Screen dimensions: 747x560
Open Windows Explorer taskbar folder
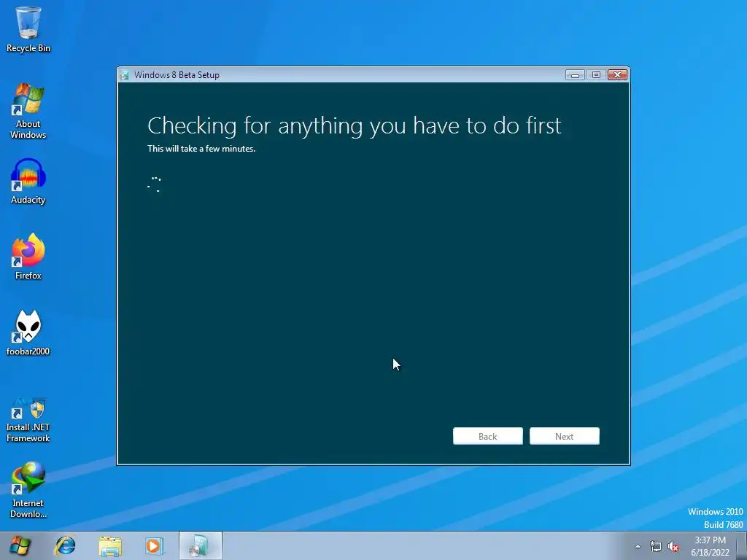[110, 545]
